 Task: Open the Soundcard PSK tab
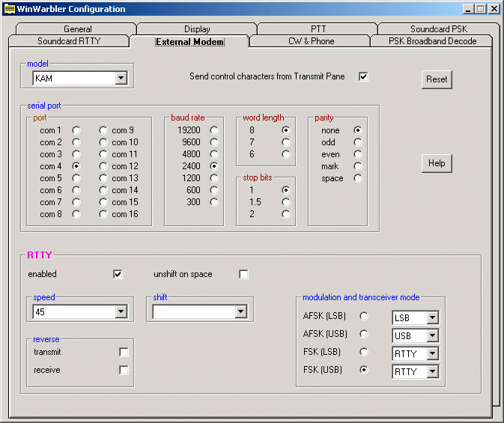pyautogui.click(x=439, y=29)
